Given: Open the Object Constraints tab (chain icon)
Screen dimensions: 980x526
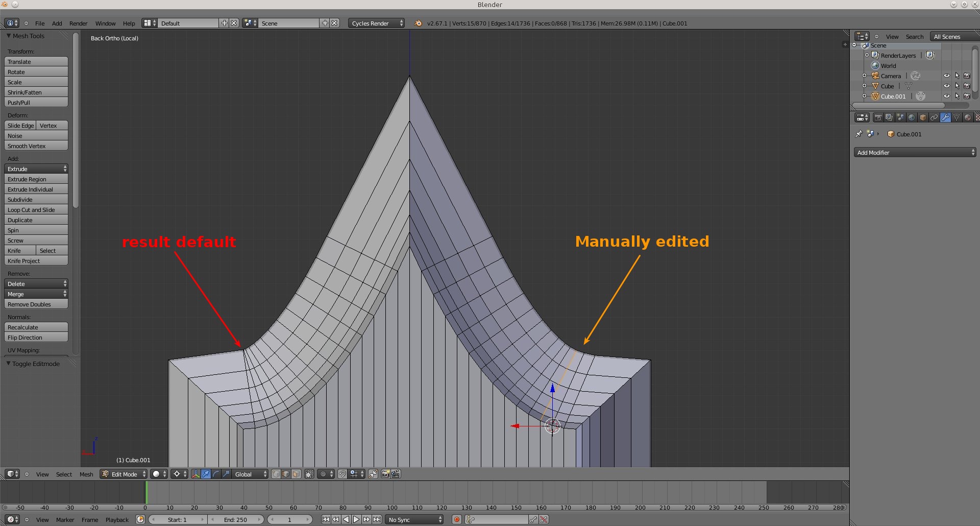Looking at the screenshot, I should pyautogui.click(x=934, y=117).
